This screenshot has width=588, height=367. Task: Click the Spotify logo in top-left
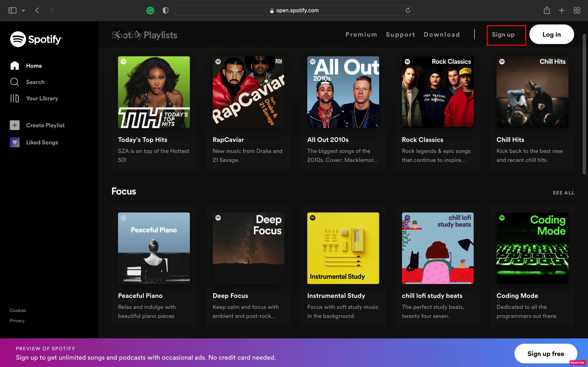[x=36, y=39]
